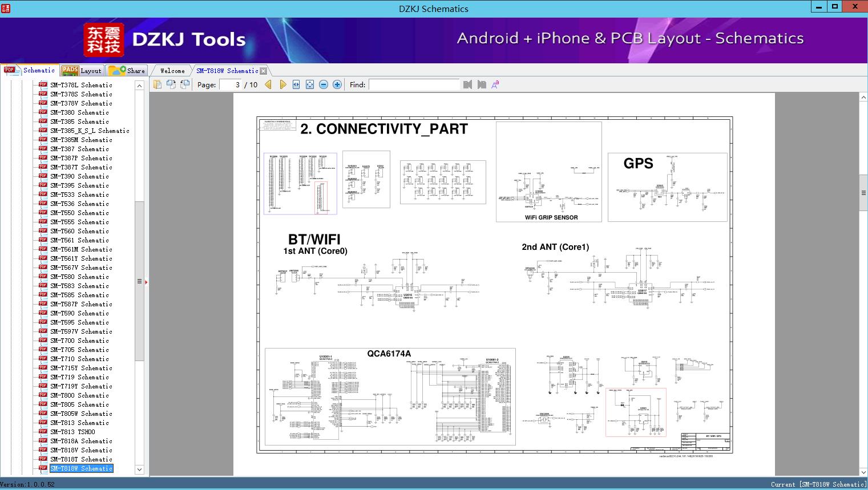Open SM-T387 Schematic
The height and width of the screenshot is (490, 868).
pos(79,149)
